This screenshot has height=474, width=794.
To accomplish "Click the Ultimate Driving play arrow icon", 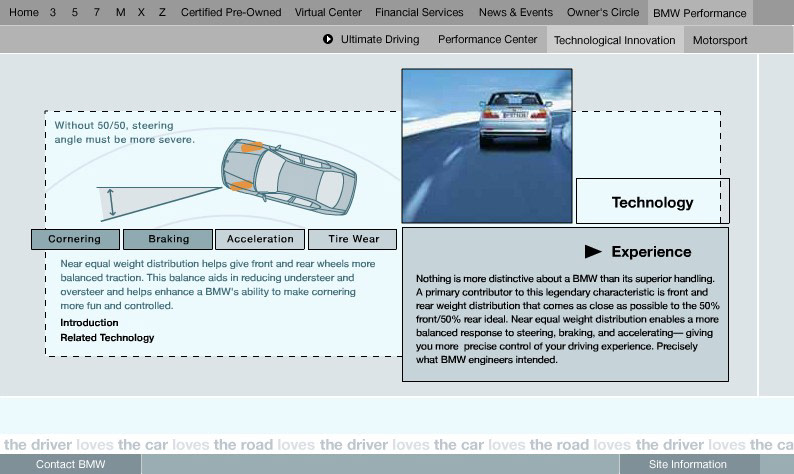I will [328, 39].
